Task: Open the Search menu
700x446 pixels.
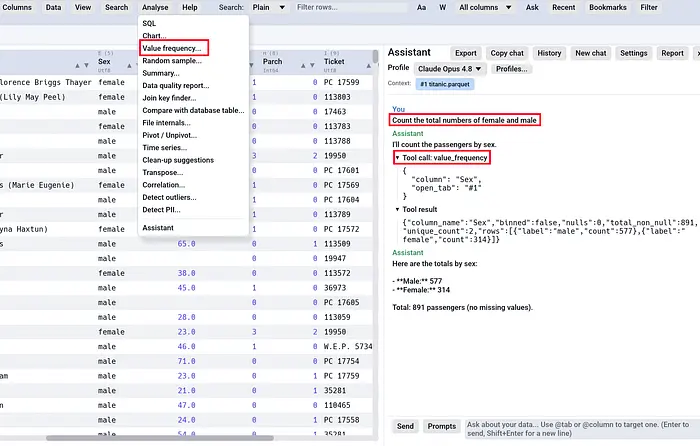Action: [117, 7]
